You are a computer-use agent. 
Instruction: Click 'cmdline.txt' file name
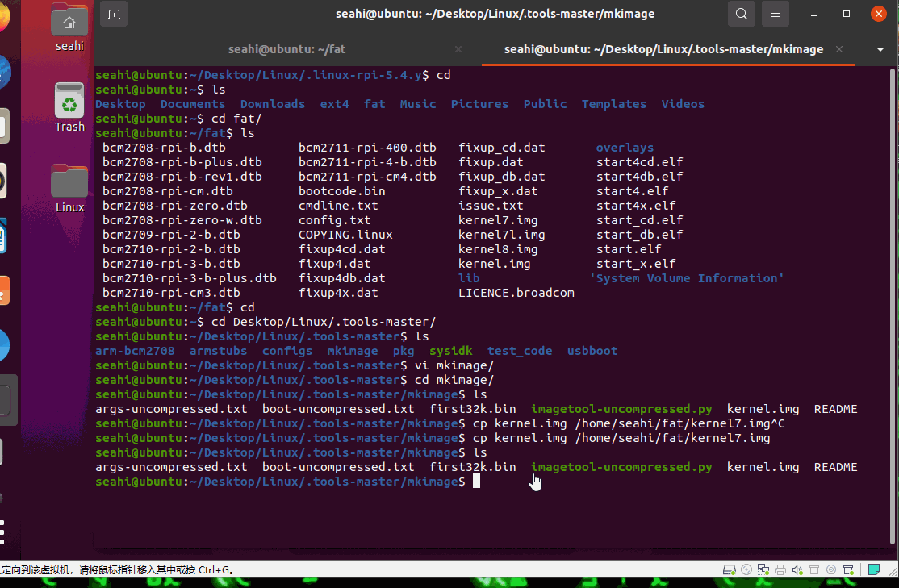338,205
